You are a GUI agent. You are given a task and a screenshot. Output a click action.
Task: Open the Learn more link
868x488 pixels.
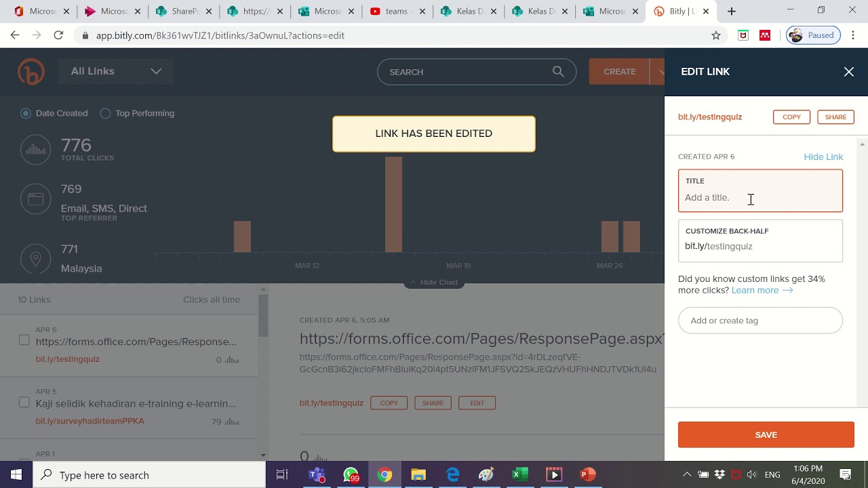click(x=762, y=290)
